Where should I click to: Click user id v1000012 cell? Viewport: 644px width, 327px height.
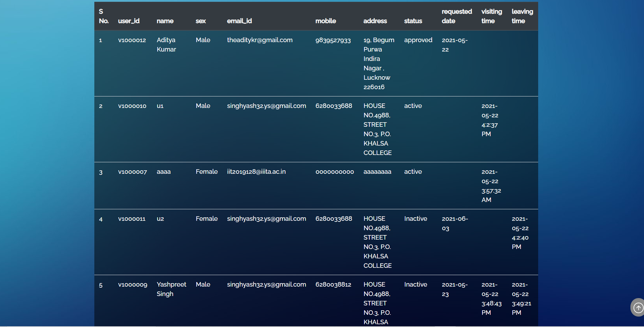(132, 40)
